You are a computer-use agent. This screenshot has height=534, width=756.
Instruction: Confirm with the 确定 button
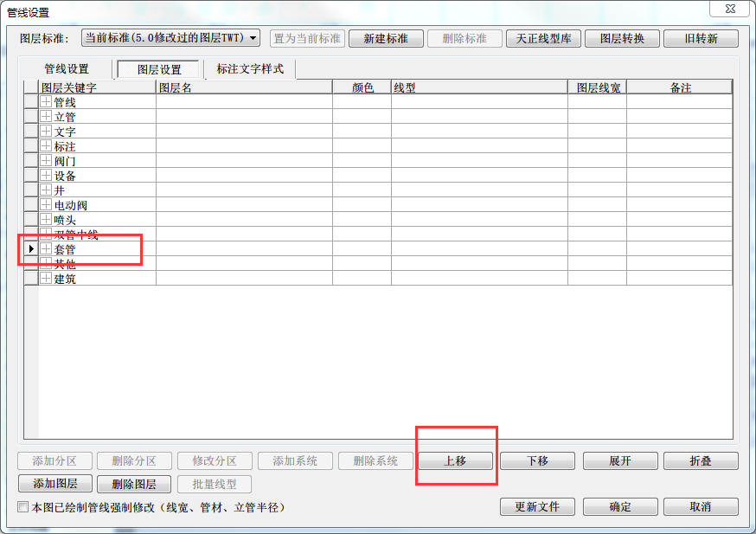pyautogui.click(x=620, y=506)
